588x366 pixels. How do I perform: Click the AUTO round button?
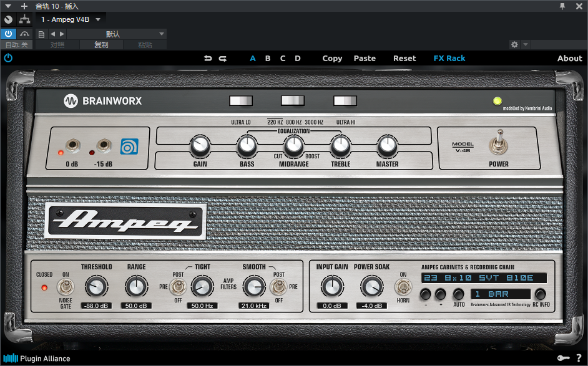pyautogui.click(x=459, y=294)
